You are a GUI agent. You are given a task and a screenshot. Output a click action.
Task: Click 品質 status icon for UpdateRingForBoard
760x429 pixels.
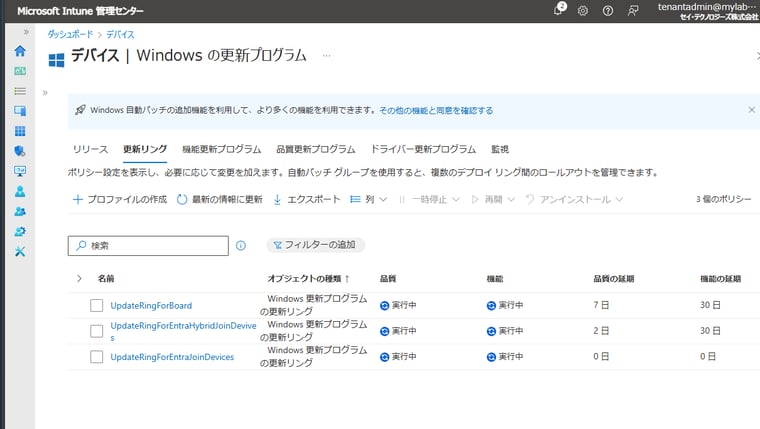[x=384, y=305]
